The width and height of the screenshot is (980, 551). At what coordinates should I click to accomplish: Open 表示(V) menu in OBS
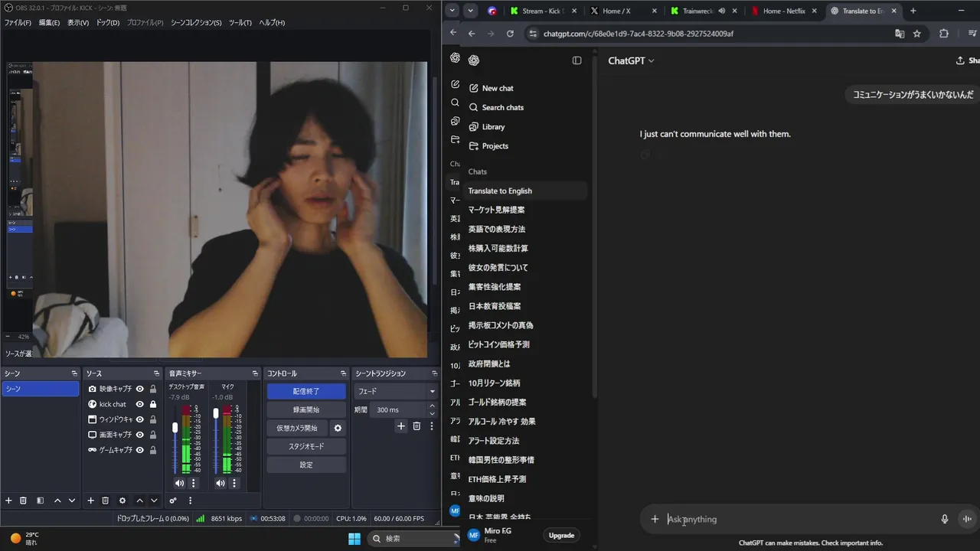click(78, 22)
